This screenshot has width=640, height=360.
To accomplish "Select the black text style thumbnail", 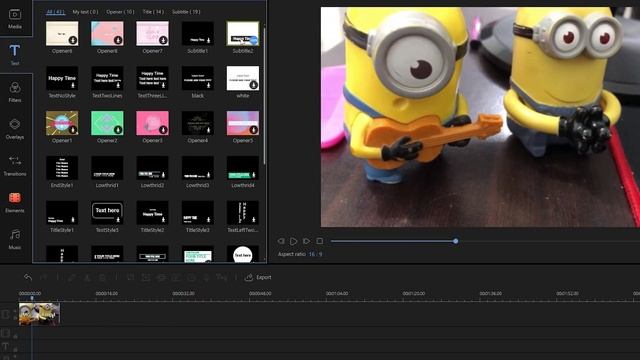I will click(198, 78).
